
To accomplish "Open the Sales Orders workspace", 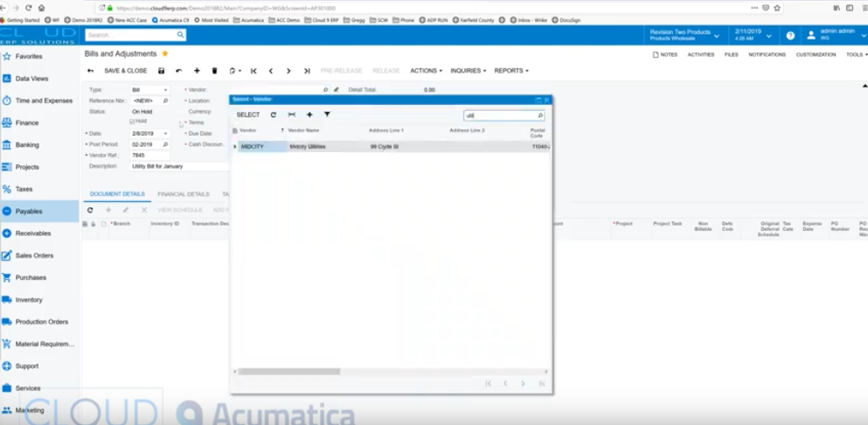I will pyautogui.click(x=34, y=256).
